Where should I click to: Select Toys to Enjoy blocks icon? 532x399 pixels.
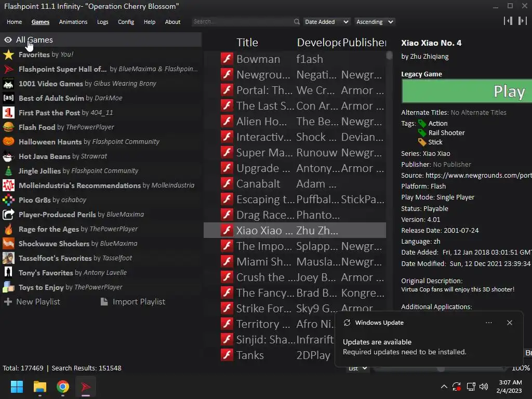8,287
